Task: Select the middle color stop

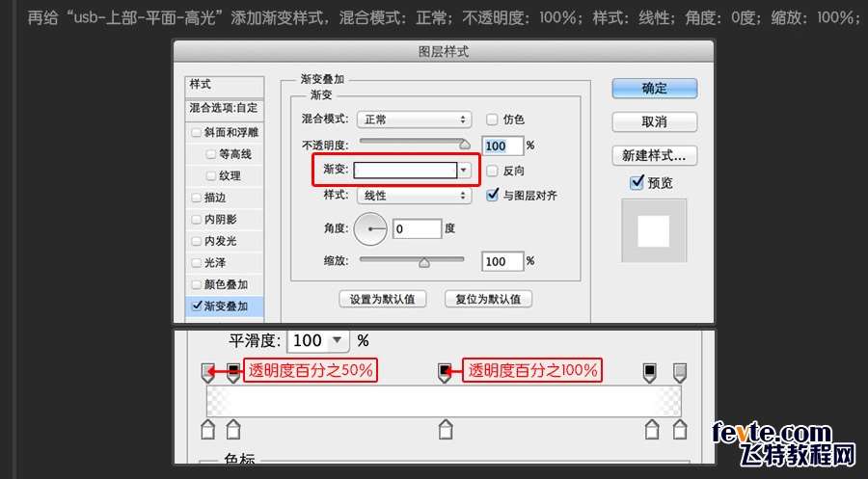Action: 445,429
